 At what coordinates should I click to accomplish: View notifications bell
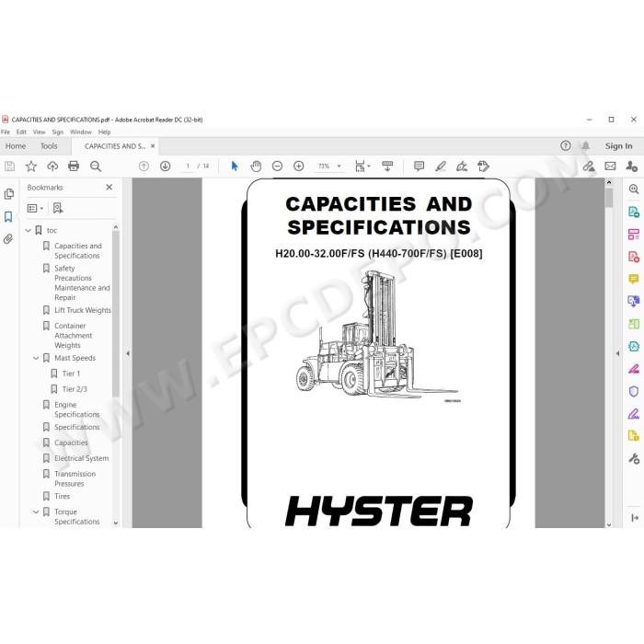(586, 145)
